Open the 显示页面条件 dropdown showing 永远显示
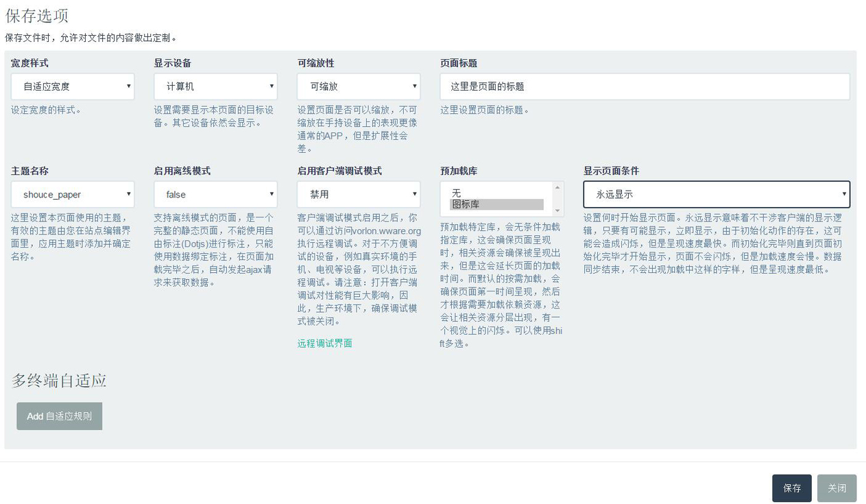The width and height of the screenshot is (866, 504). coord(717,194)
